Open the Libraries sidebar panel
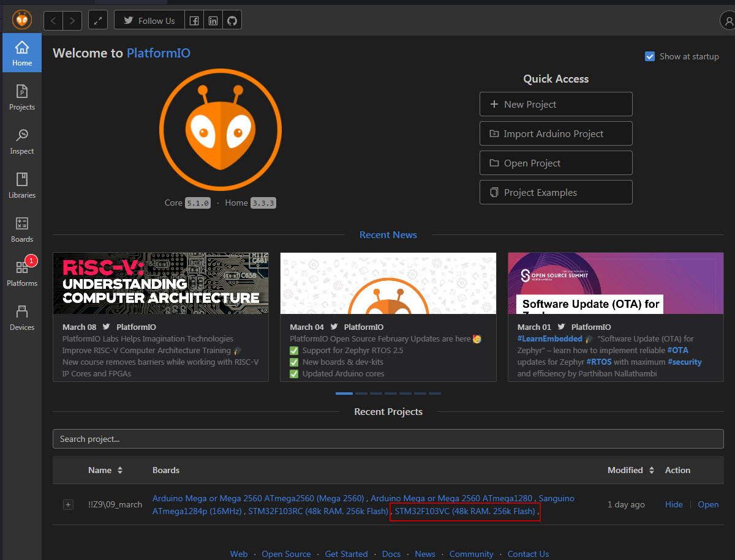 [22, 185]
